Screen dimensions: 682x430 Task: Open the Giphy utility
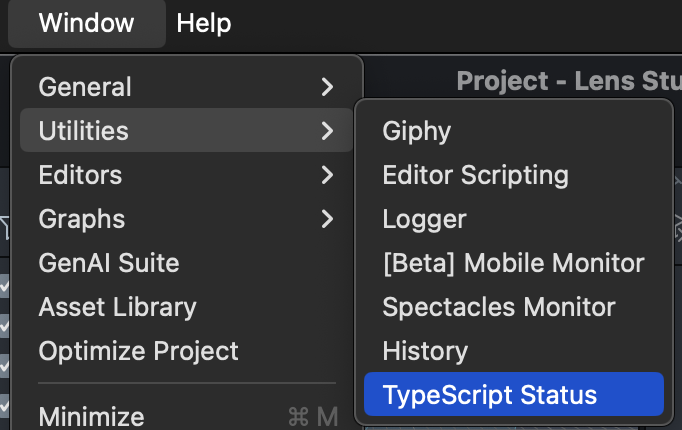pyautogui.click(x=417, y=131)
